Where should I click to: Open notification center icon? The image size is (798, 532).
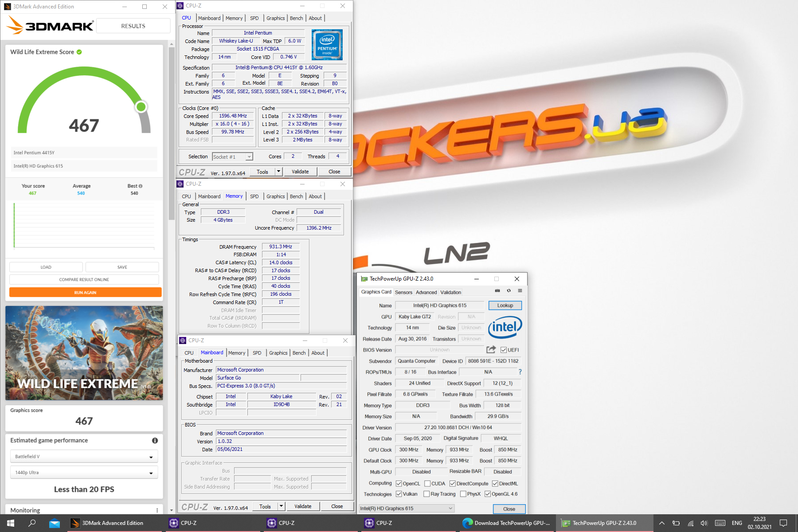[784, 523]
